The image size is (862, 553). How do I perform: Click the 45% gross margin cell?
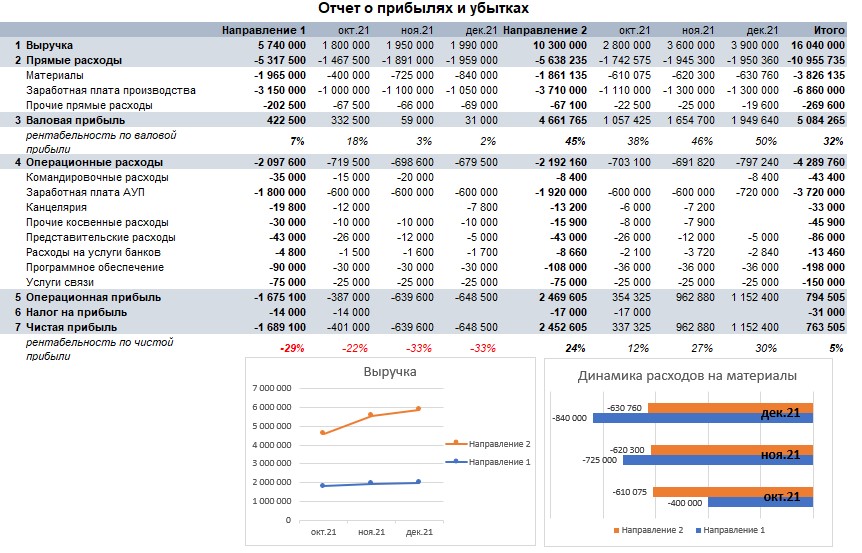pos(576,140)
